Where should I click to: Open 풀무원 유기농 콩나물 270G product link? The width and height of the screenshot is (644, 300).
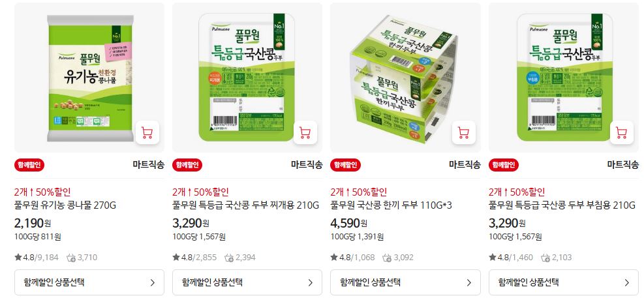pyautogui.click(x=65, y=205)
